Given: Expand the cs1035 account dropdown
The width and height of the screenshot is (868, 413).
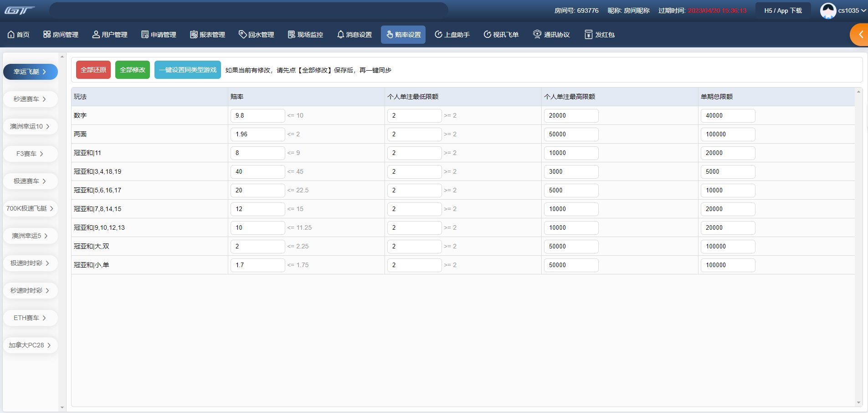Looking at the screenshot, I should pyautogui.click(x=852, y=10).
